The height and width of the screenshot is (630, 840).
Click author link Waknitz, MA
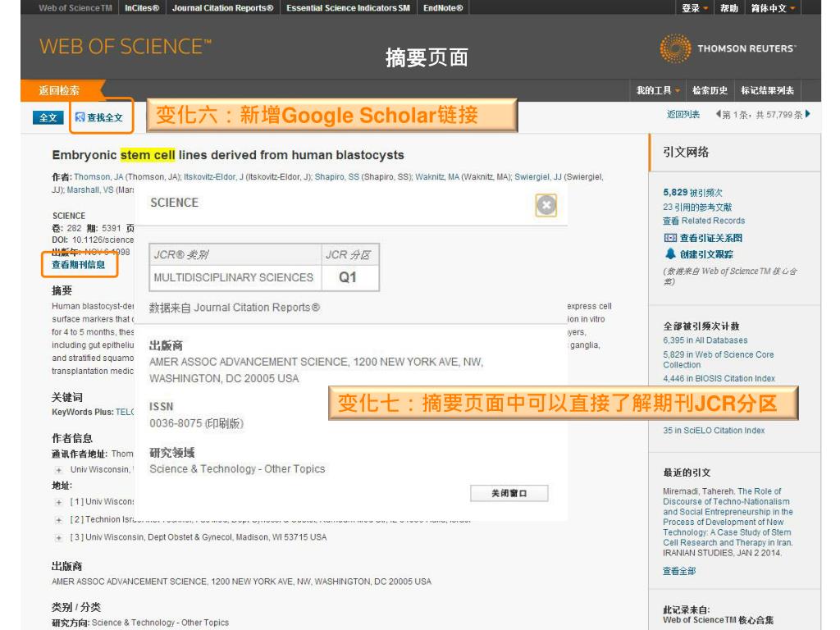[x=437, y=177]
